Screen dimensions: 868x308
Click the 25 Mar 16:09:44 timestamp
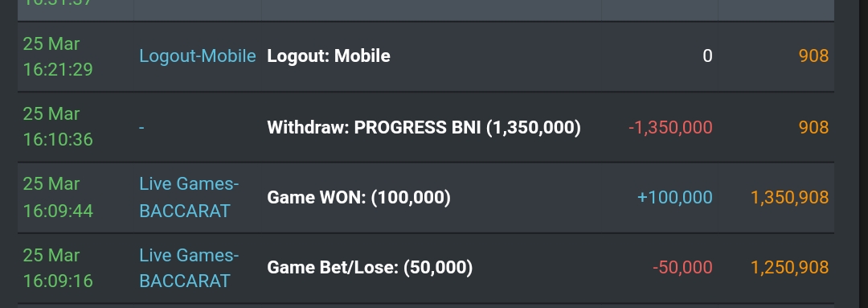[58, 197]
